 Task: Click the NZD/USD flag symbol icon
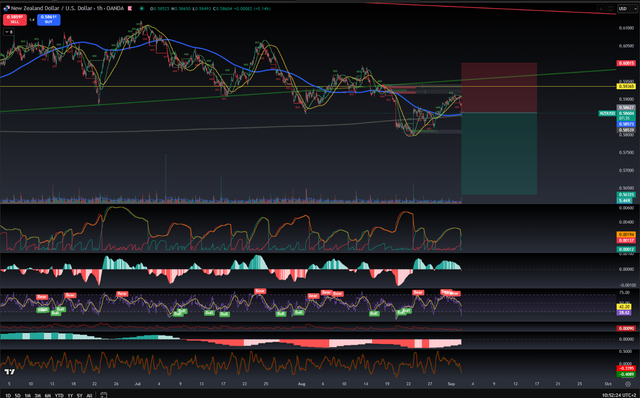(6, 8)
